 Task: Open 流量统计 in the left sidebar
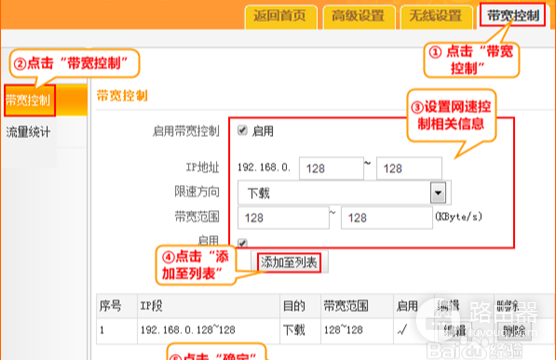coord(28,132)
